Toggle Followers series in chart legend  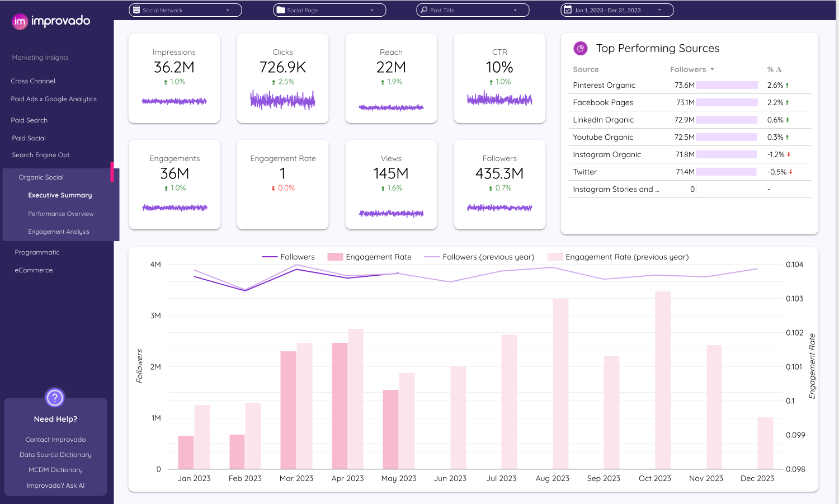(x=288, y=257)
